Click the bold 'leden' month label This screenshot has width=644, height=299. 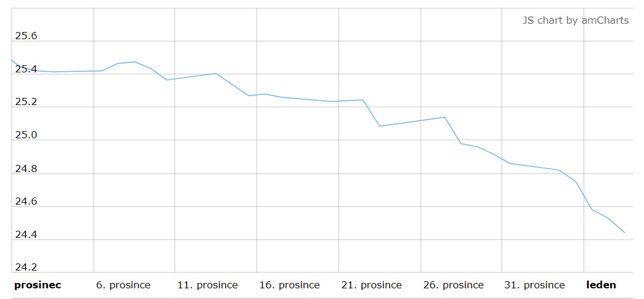coord(601,285)
